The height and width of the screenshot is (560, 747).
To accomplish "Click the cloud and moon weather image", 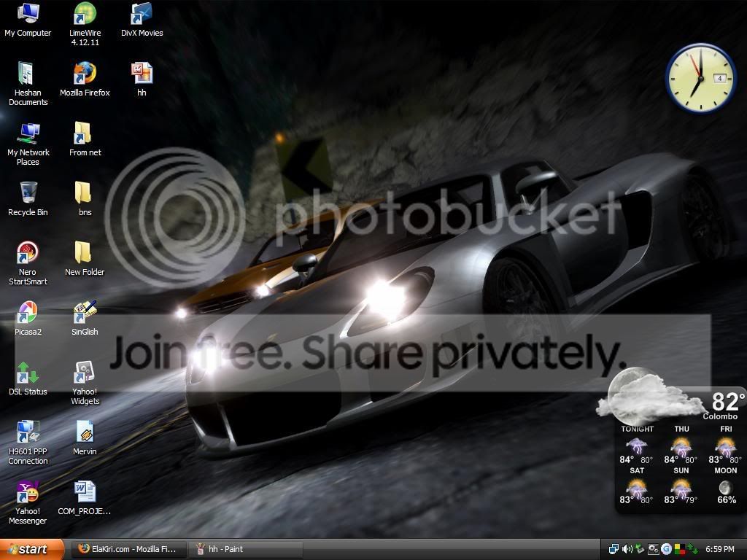I will (x=651, y=396).
